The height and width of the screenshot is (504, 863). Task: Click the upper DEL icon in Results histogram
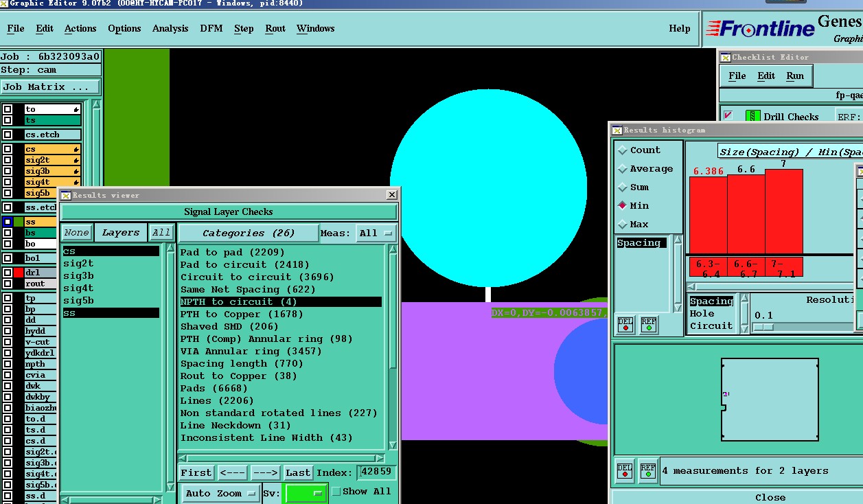click(x=625, y=324)
